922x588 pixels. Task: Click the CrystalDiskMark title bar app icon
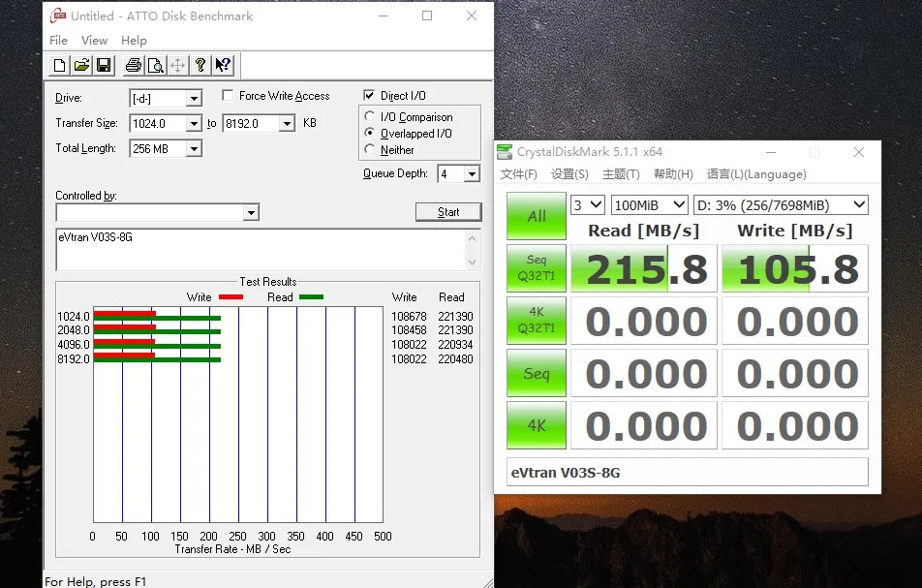pyautogui.click(x=505, y=152)
